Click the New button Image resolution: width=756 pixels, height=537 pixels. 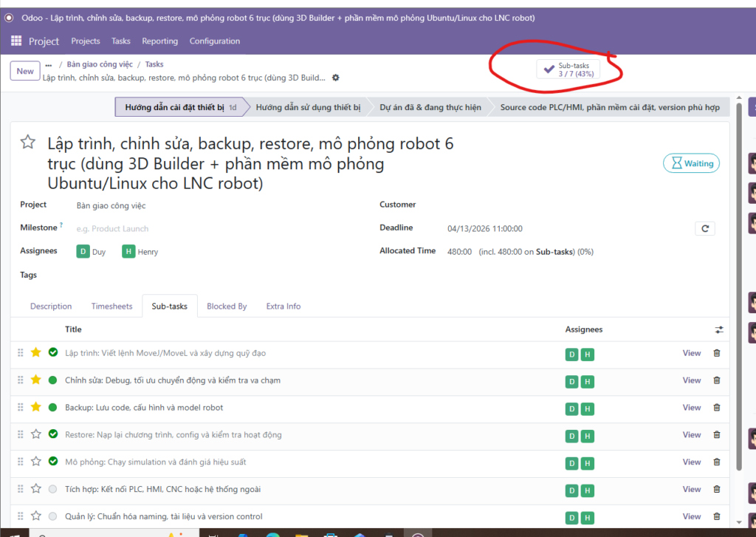[25, 71]
